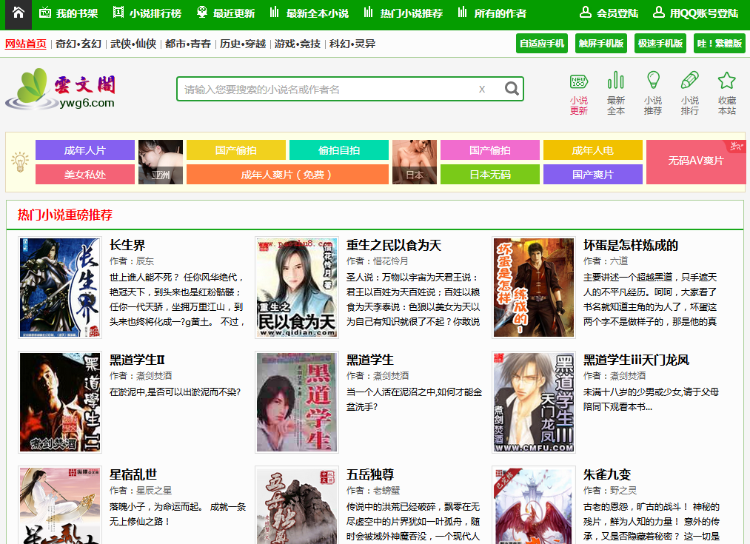750x544 pixels.
Task: Clear search with the x icon
Action: pos(482,89)
